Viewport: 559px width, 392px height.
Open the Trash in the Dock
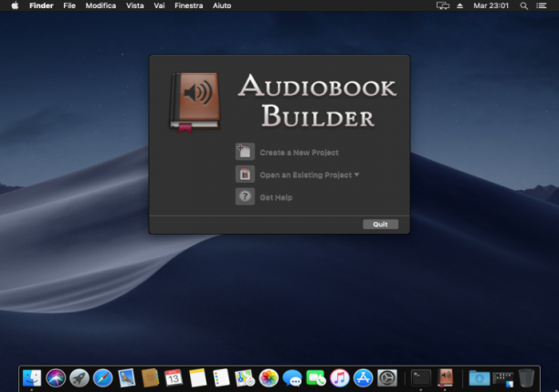click(x=526, y=377)
